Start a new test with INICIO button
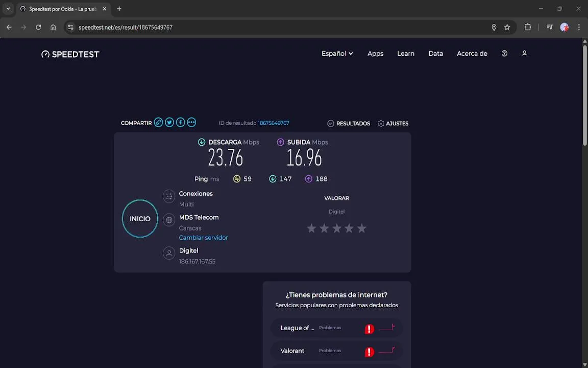The image size is (588, 368). 140,219
